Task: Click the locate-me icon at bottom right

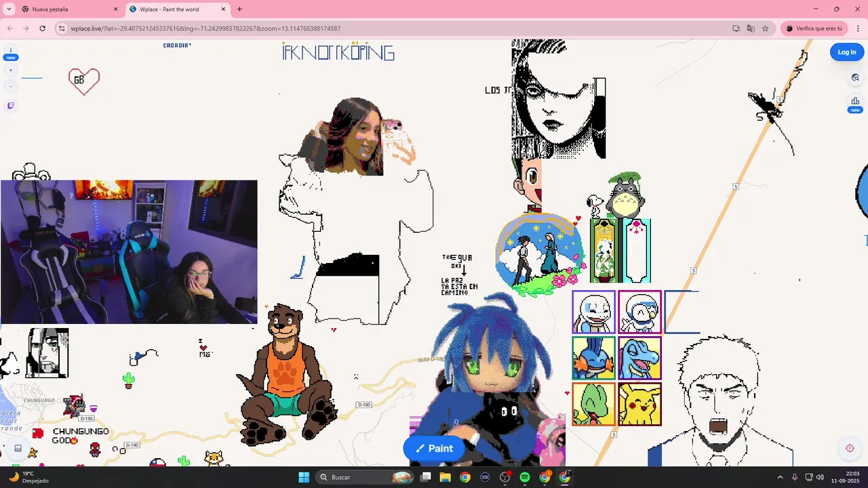Action: [850, 448]
